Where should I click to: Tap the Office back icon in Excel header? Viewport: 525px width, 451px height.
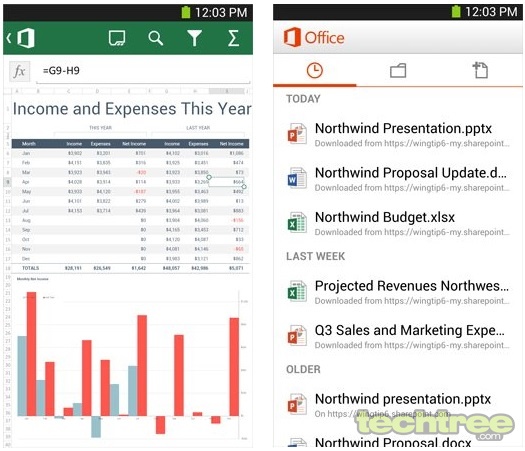(x=21, y=38)
